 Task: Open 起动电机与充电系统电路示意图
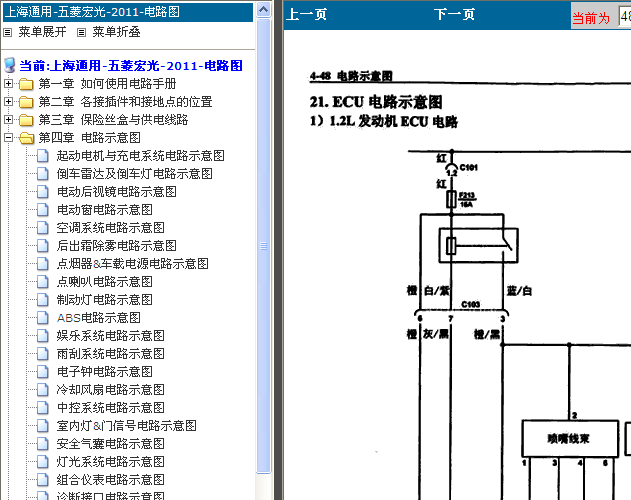140,156
